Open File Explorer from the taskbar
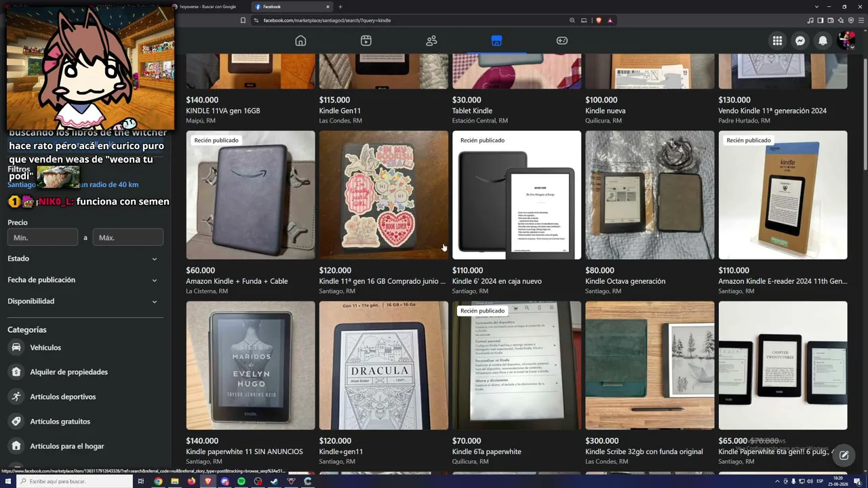868x488 pixels. click(x=175, y=481)
